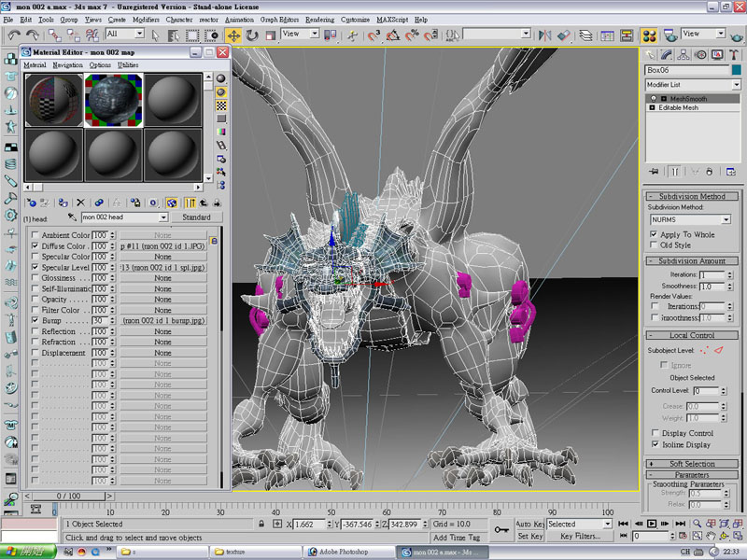Image resolution: width=747 pixels, height=560 pixels.
Task: Open the Modifiers menu
Action: [x=146, y=20]
